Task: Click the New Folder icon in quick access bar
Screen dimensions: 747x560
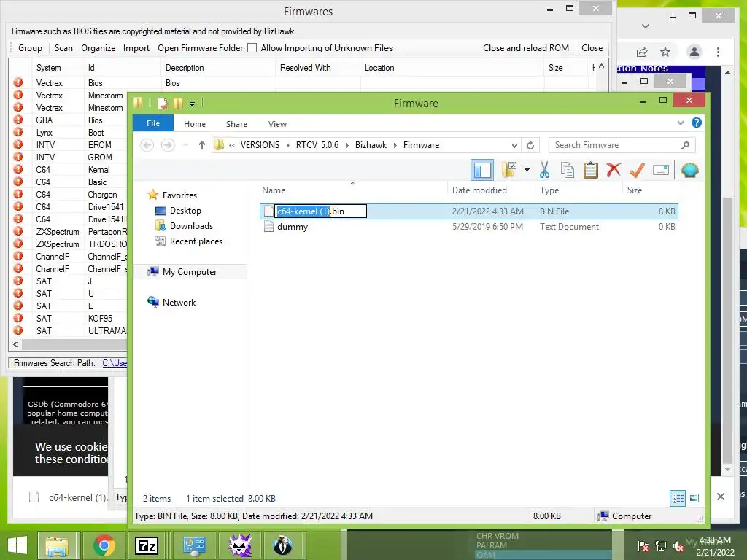Action: [179, 104]
